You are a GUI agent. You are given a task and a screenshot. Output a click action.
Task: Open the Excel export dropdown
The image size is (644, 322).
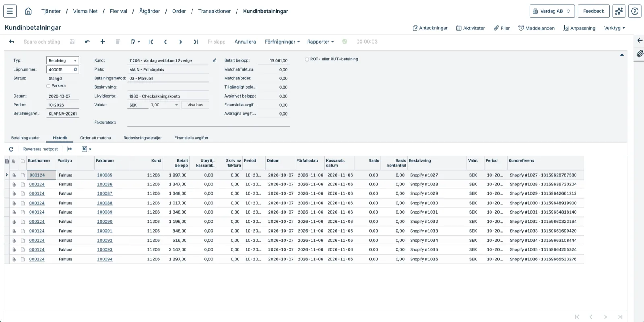pos(87,149)
